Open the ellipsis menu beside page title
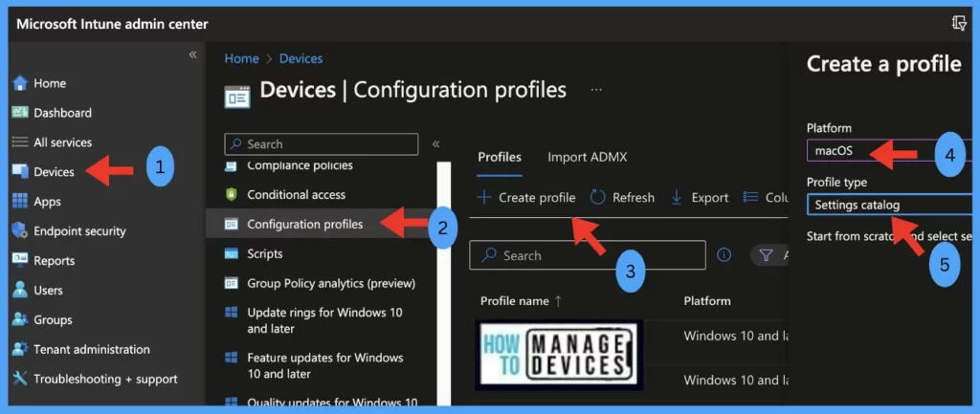This screenshot has width=980, height=414. click(596, 90)
